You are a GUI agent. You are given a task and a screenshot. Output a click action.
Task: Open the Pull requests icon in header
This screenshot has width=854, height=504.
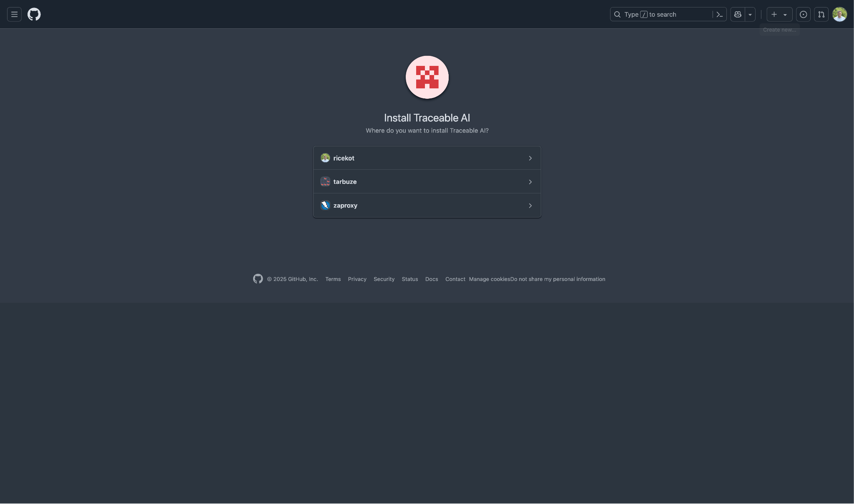tap(821, 14)
